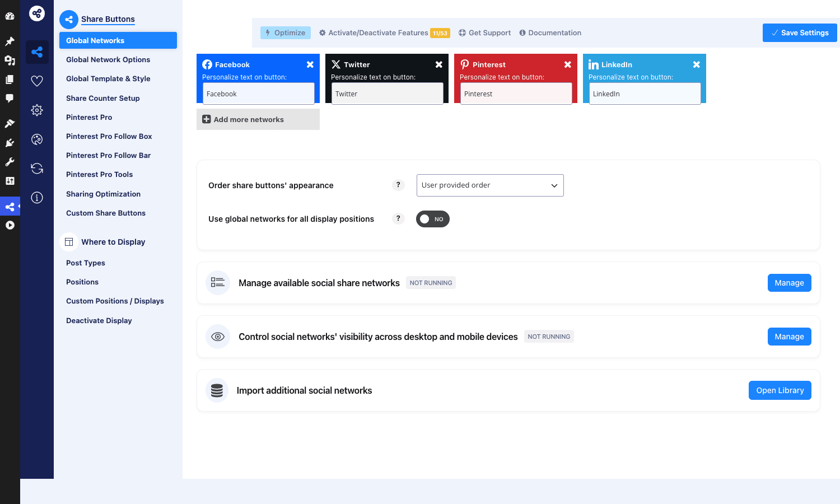Open the Appearance paintbrush icon
This screenshot has height=504, width=840.
pyautogui.click(x=10, y=124)
